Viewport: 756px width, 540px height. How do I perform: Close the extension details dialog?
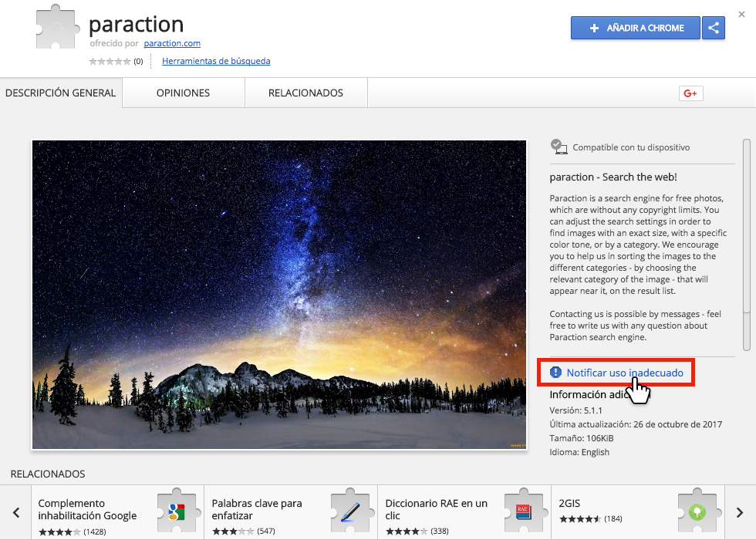[x=741, y=15]
